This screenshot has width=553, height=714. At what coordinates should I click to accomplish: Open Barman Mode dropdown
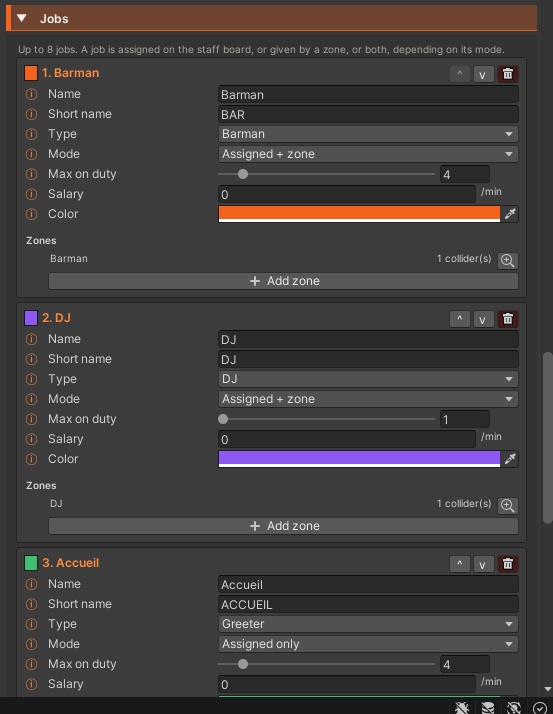(368, 154)
